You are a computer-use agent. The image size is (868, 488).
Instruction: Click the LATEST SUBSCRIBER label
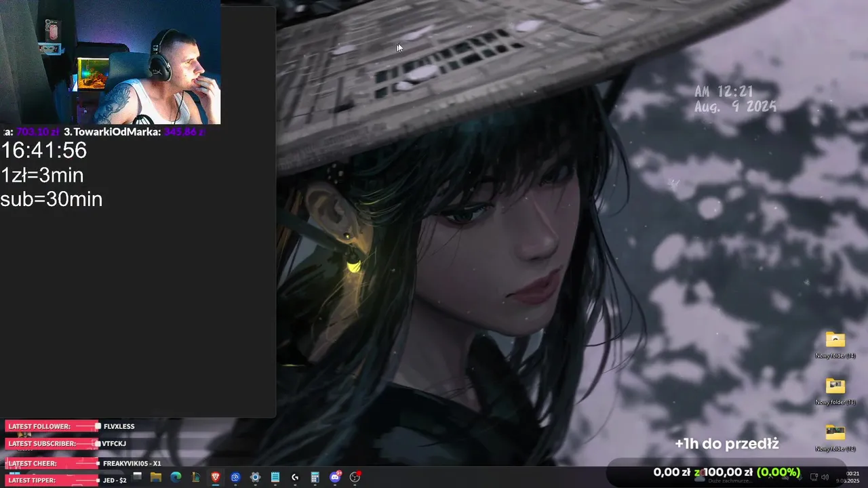click(42, 443)
